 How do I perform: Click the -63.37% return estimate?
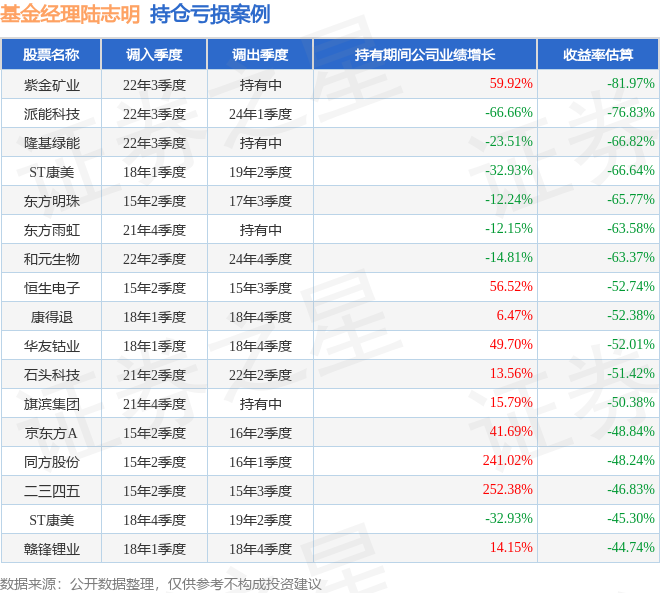(x=631, y=258)
